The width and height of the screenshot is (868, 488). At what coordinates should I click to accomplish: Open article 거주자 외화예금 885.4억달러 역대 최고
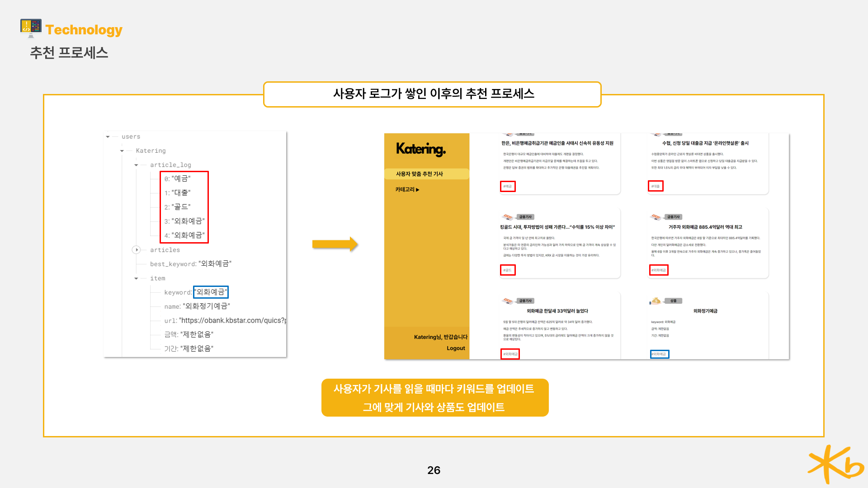705,227
